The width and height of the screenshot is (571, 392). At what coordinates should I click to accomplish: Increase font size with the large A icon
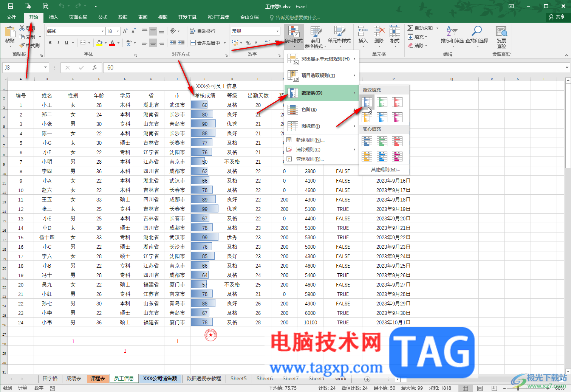click(x=125, y=31)
